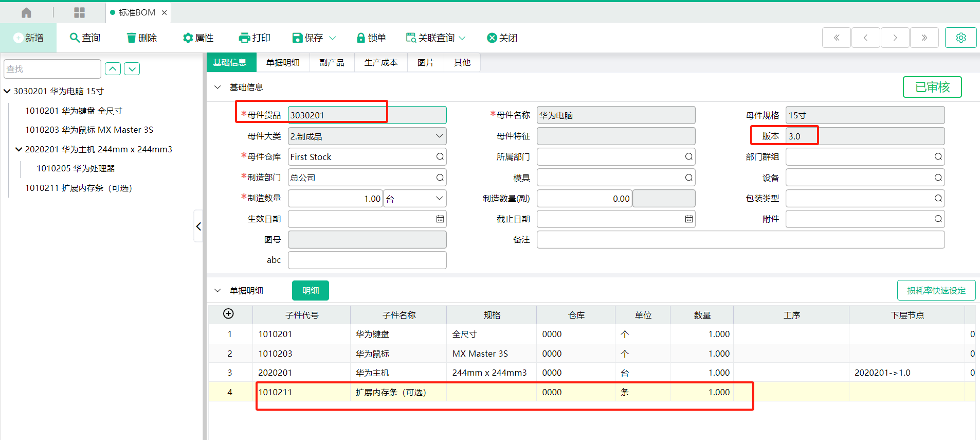The width and height of the screenshot is (980, 440).
Task: Open the app grid menu icon
Action: tap(79, 12)
